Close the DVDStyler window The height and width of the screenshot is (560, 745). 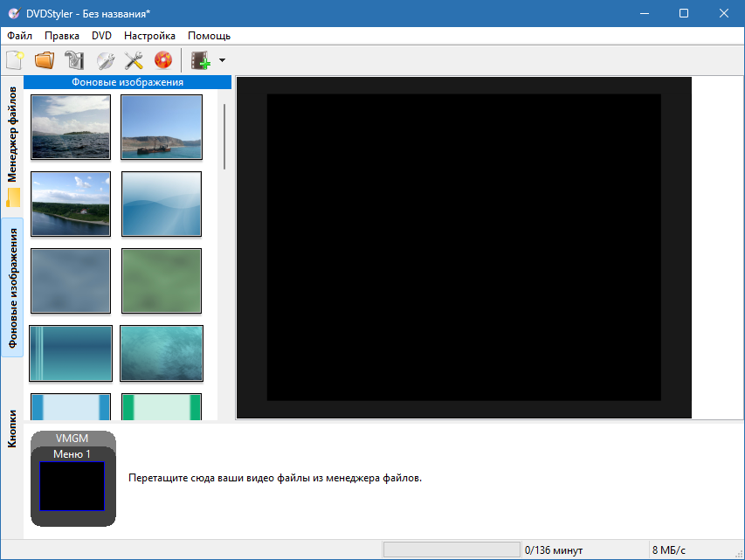[724, 13]
